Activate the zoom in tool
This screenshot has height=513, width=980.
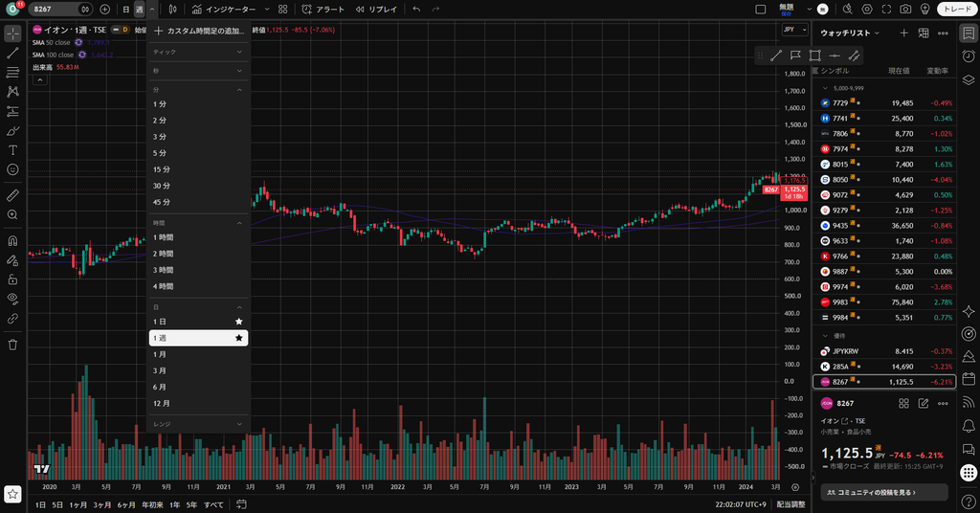[x=12, y=215]
